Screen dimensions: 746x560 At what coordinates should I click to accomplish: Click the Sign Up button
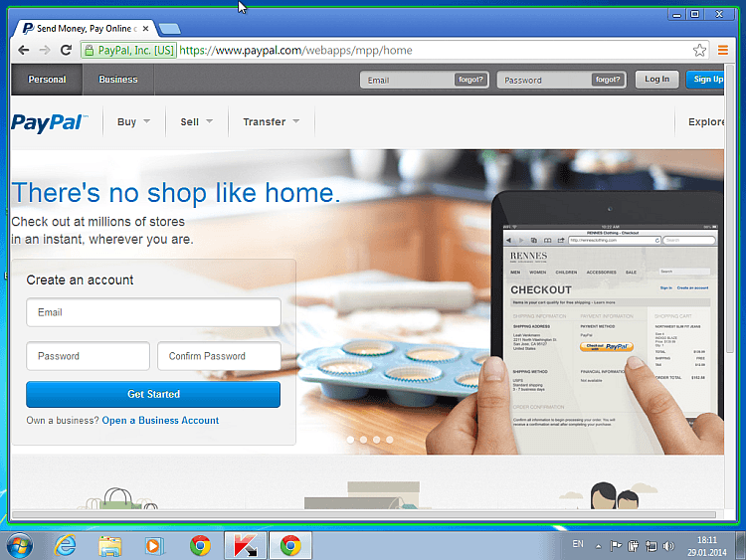click(706, 80)
